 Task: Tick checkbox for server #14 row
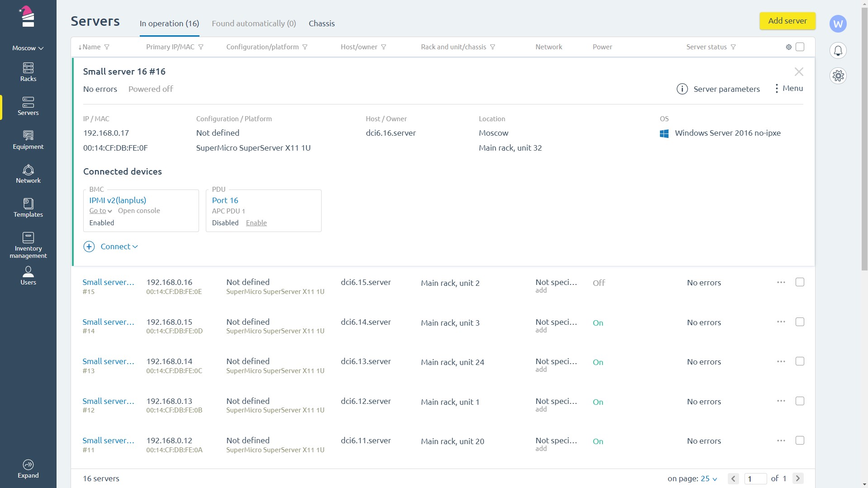(x=800, y=322)
